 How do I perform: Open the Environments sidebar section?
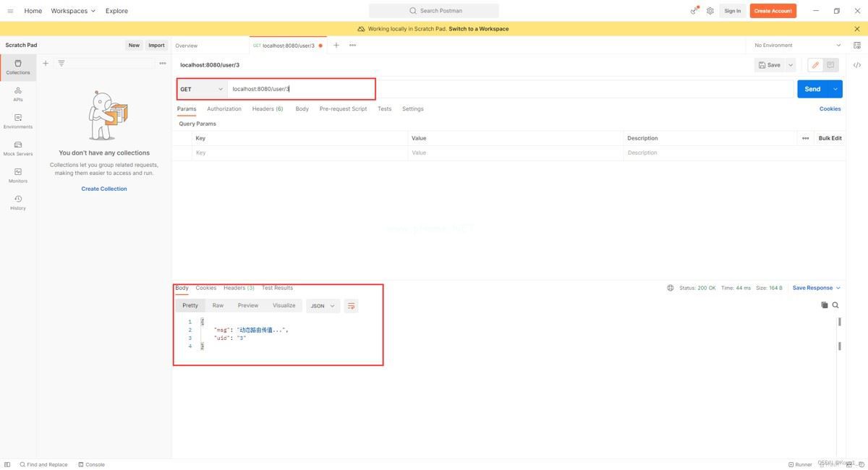point(18,121)
